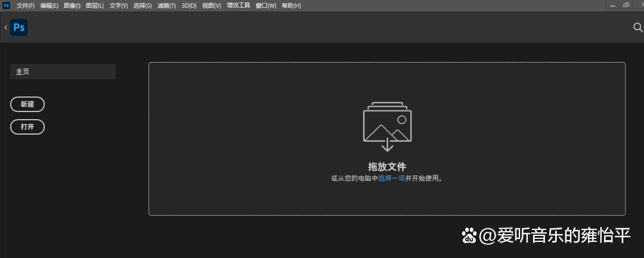Click the 新建 button
This screenshot has height=258, width=644.
coord(27,104)
